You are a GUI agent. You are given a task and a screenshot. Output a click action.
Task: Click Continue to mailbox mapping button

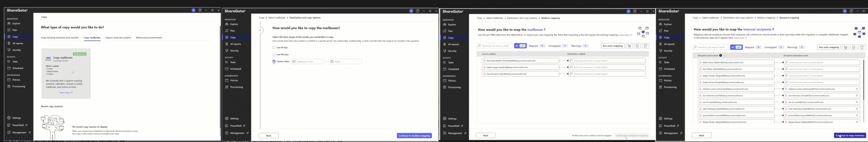coord(414,136)
